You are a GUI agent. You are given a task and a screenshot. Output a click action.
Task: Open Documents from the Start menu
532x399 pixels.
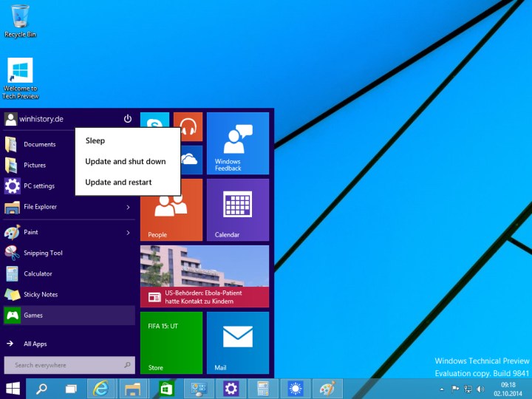point(39,144)
